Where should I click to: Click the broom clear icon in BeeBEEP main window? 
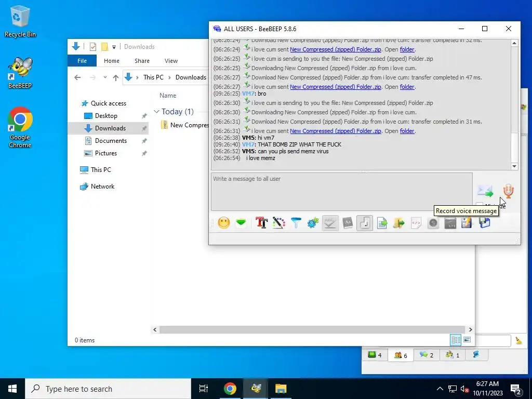(x=519, y=340)
